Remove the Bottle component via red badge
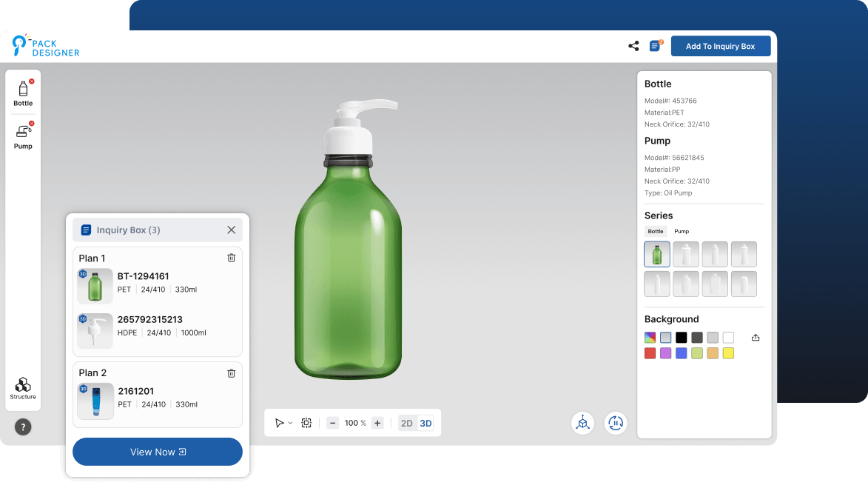This screenshot has width=868, height=488. [32, 81]
